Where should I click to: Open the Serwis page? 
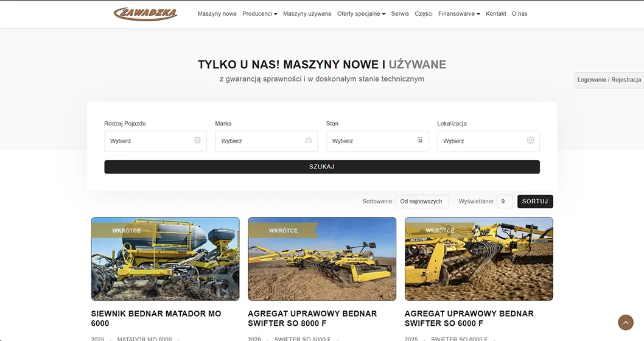click(x=400, y=13)
